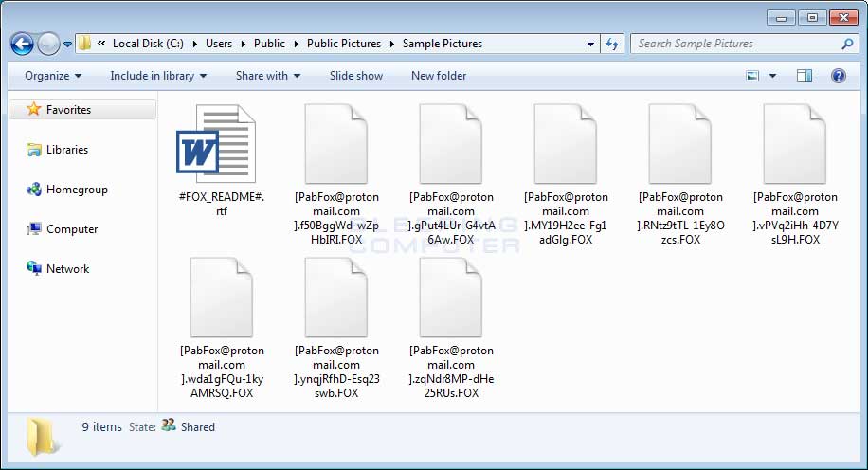
Task: Click file name ending MY19H2ee-Fg1adGIg.FOX
Action: pos(566,218)
